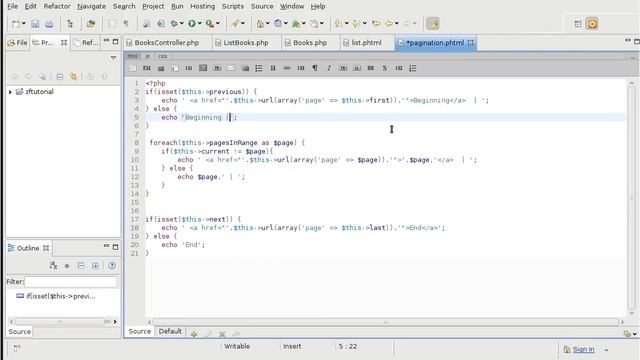Open the search toolbar button dropdown arrow
The height and width of the screenshot is (360, 640).
(243, 24)
